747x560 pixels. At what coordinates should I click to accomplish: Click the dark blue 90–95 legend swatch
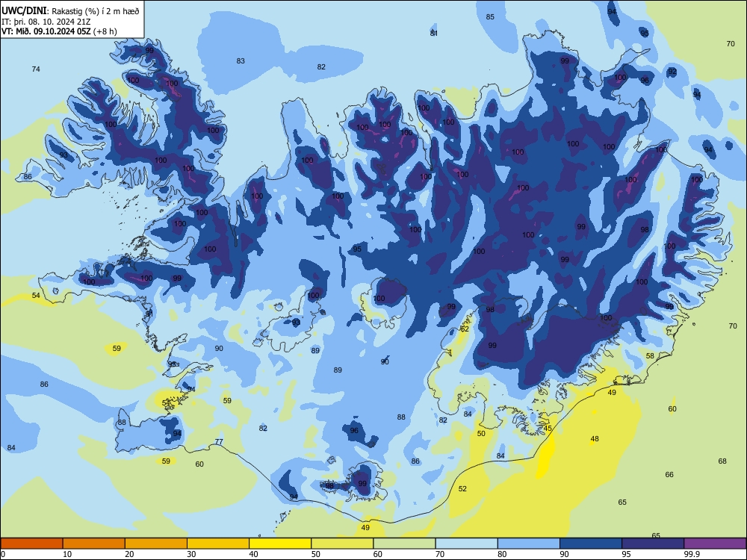[x=591, y=544]
